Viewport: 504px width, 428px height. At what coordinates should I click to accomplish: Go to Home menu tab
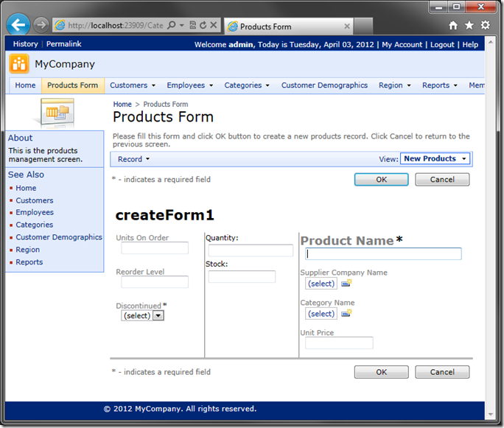point(25,85)
